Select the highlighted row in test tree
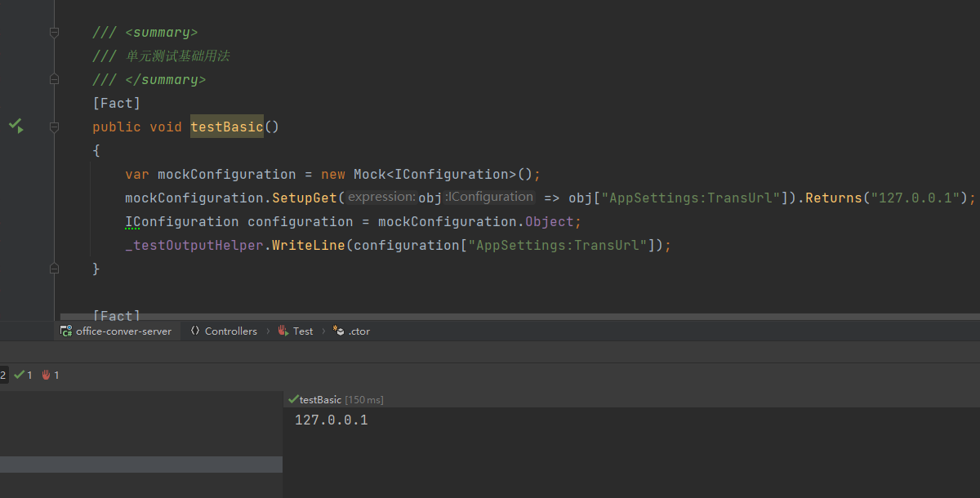Screen dimensions: 980x498 point(140,464)
